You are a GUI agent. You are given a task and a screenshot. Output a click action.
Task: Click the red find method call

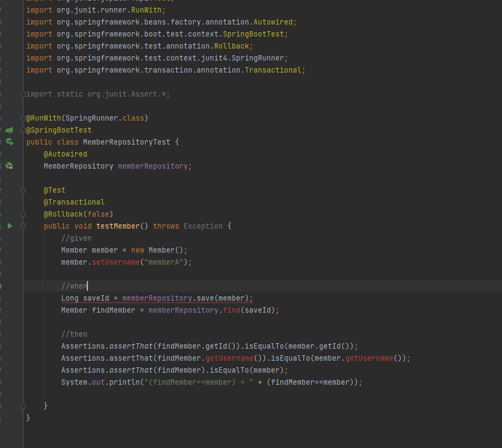point(232,310)
